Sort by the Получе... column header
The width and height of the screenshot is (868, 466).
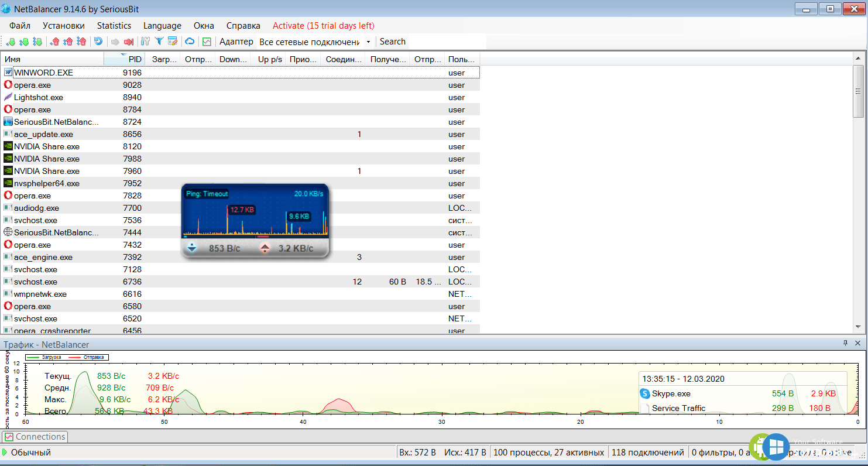(388, 59)
